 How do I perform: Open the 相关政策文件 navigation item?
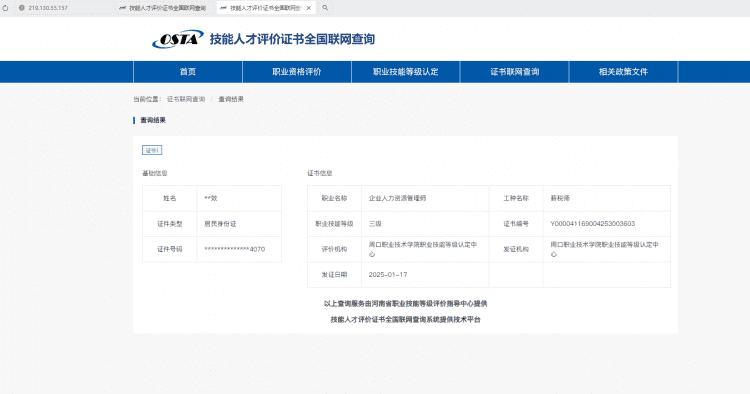[x=623, y=72]
